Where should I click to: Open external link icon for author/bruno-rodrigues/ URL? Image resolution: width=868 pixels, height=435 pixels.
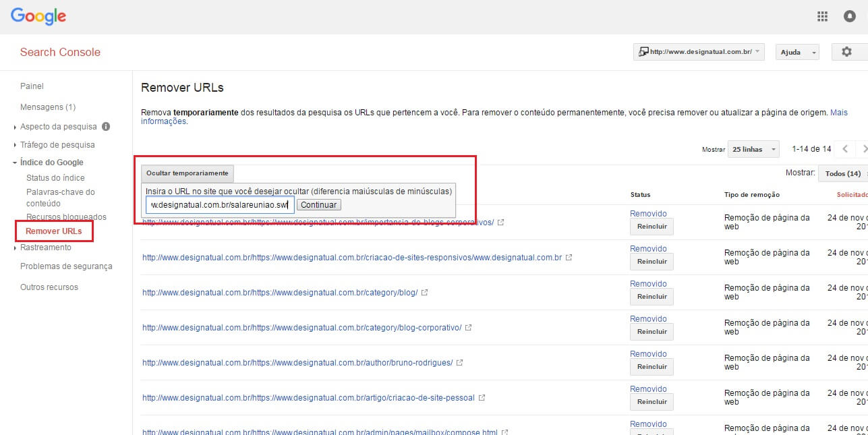(459, 363)
